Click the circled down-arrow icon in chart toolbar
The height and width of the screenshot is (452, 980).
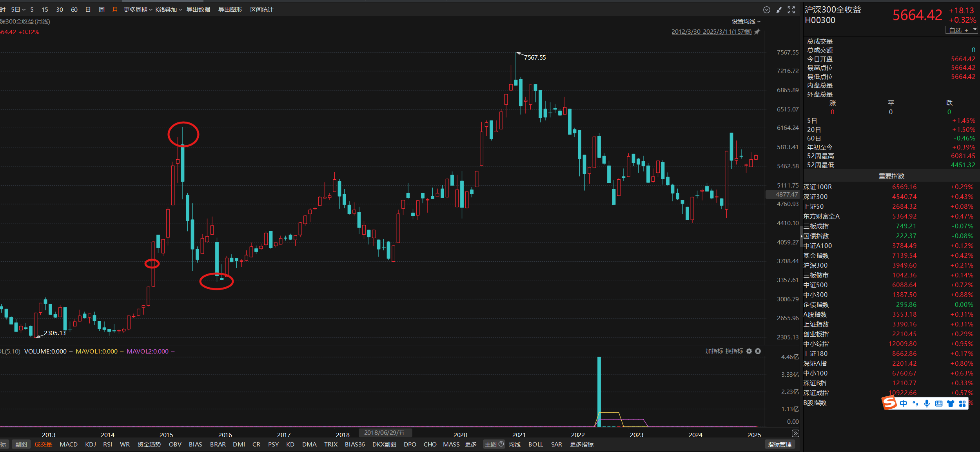tap(767, 10)
